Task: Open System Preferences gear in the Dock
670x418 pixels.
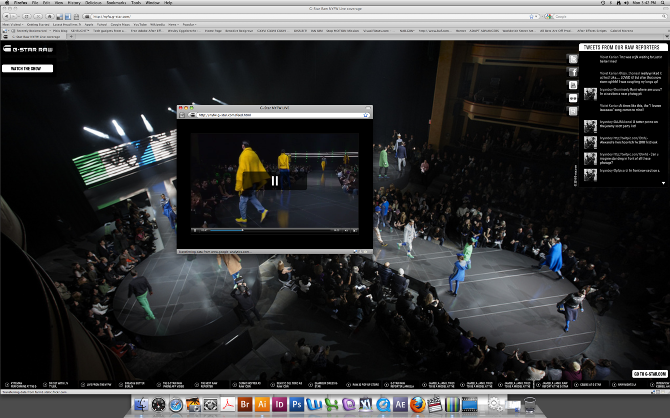Action: (495, 404)
